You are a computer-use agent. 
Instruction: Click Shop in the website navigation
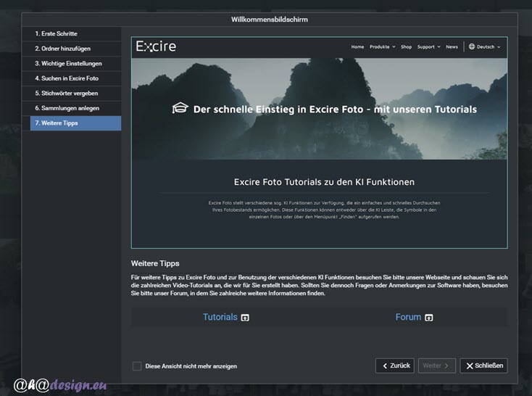[406, 47]
